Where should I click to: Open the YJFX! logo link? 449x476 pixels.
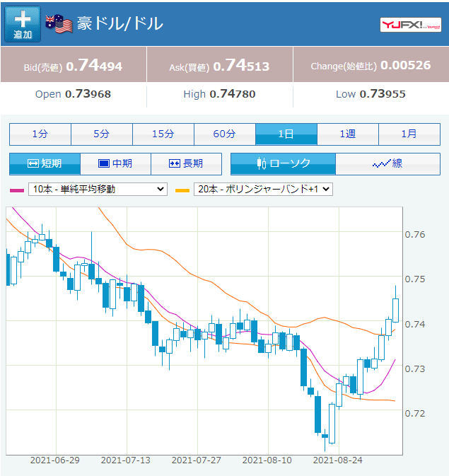(410, 25)
